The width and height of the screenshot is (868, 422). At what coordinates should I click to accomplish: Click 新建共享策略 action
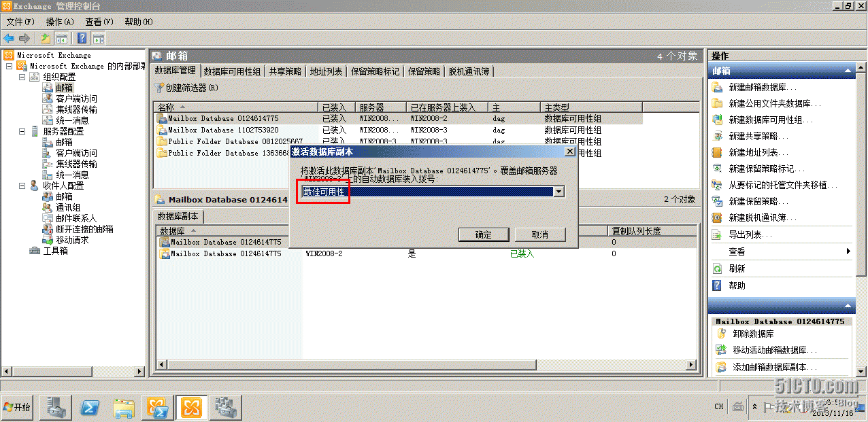point(758,136)
